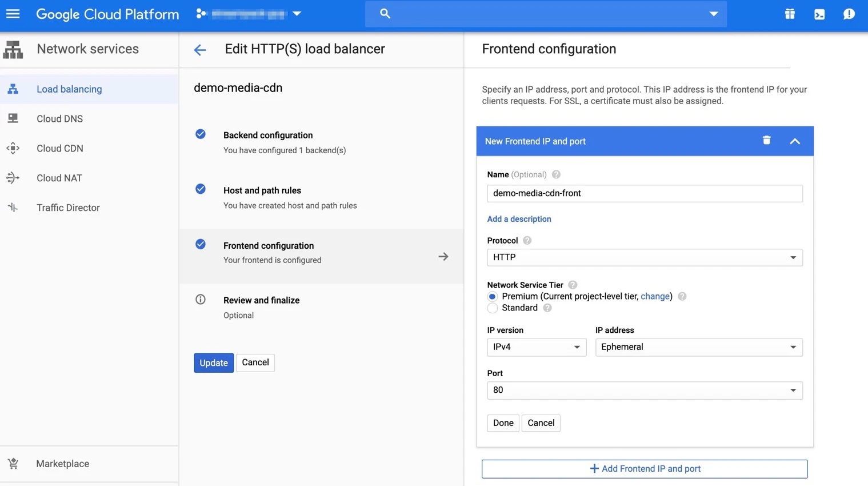The height and width of the screenshot is (486, 868).
Task: Click the Frontend configuration panel heading
Action: pos(549,49)
